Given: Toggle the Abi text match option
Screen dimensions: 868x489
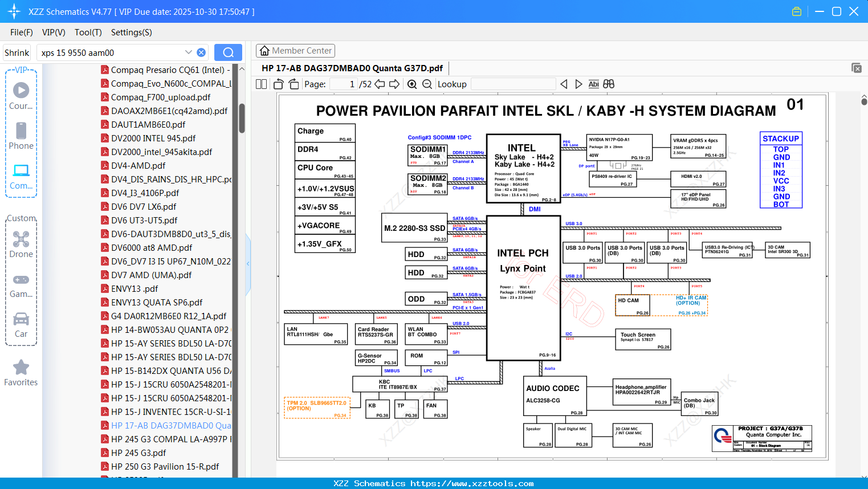Looking at the screenshot, I should (x=593, y=84).
